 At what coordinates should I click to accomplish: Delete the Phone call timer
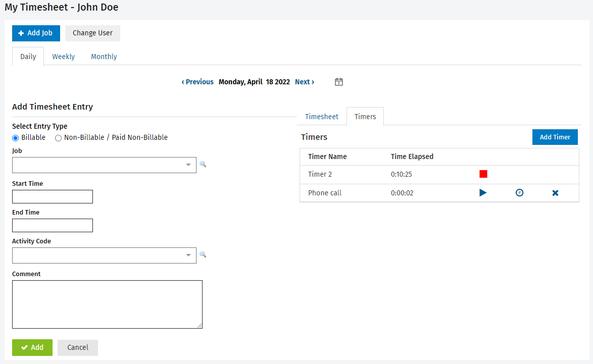[x=555, y=193]
